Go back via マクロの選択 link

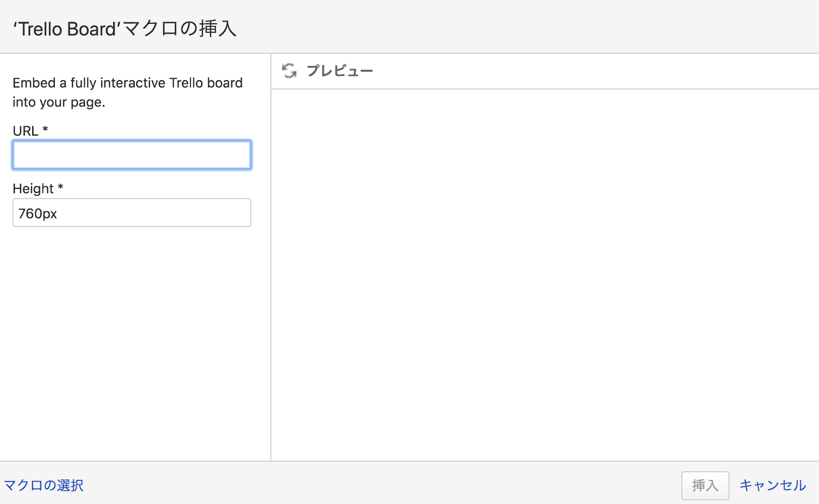tap(44, 485)
